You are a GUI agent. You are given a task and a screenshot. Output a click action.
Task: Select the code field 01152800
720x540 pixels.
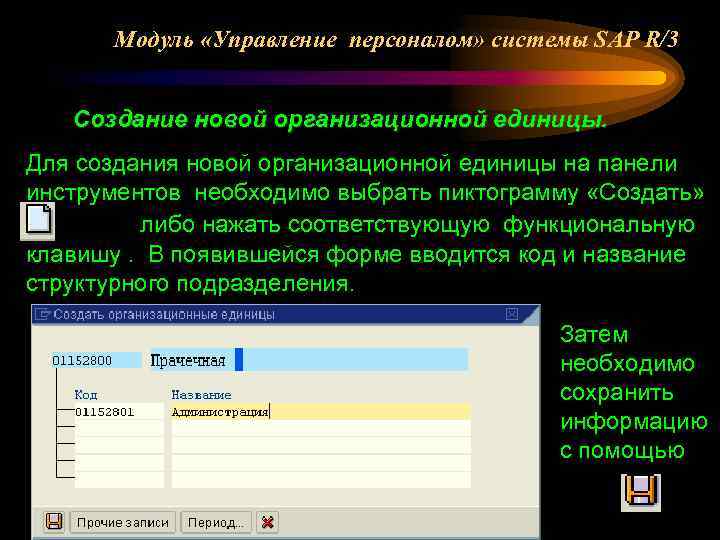(96, 360)
